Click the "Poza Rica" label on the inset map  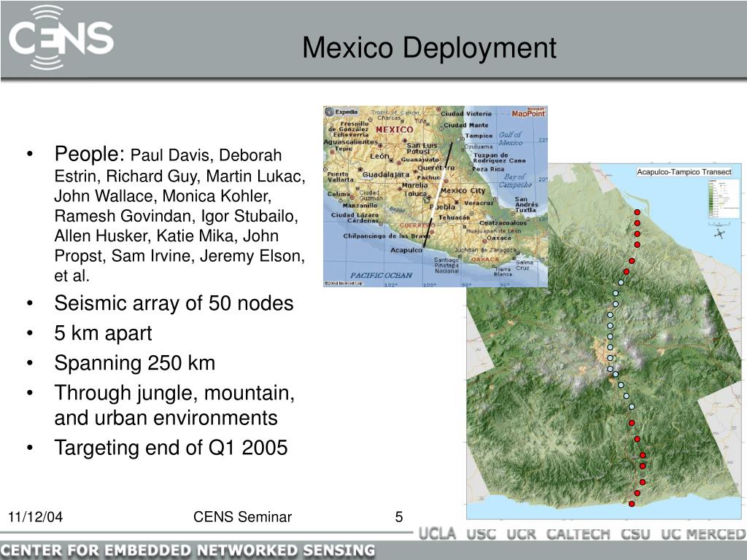point(488,169)
